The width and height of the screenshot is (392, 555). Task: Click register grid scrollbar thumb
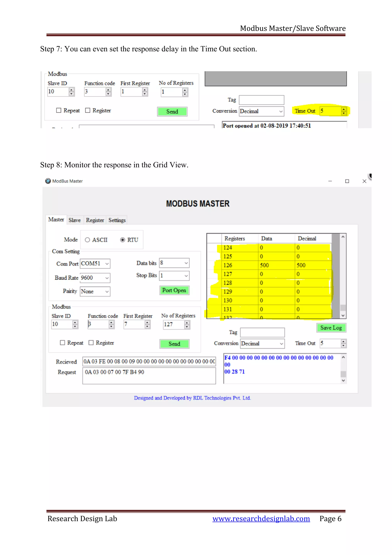(x=343, y=308)
